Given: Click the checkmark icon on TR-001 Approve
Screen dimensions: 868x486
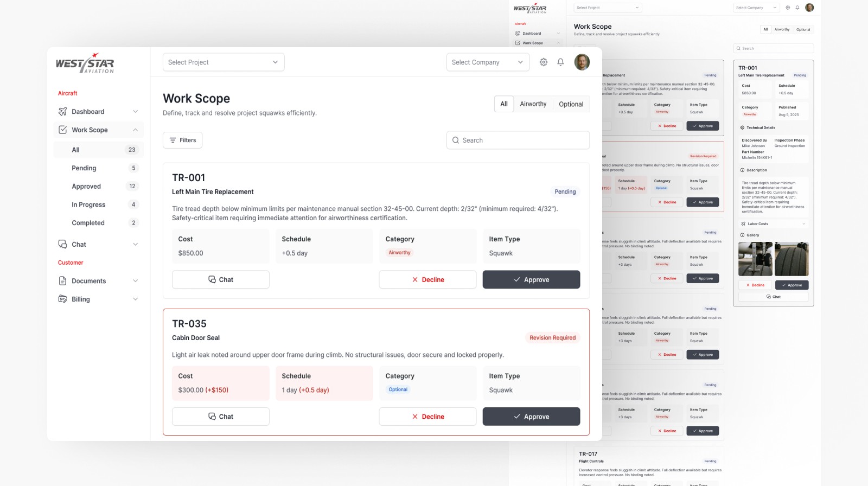Looking at the screenshot, I should (x=517, y=280).
